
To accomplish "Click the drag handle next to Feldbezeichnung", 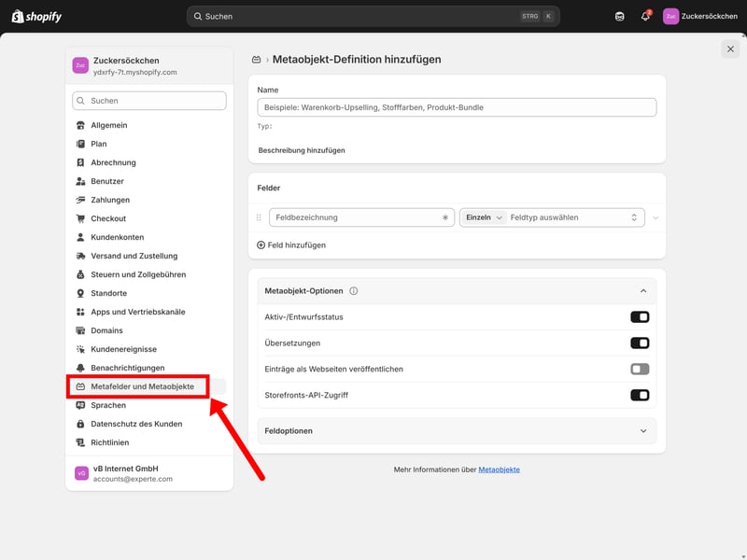I will 259,217.
